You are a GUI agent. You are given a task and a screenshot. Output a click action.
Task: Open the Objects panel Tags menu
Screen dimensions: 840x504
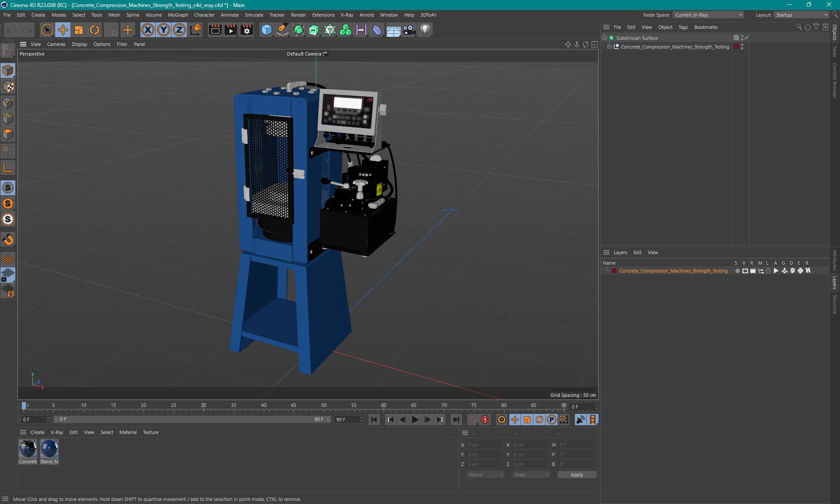point(683,27)
